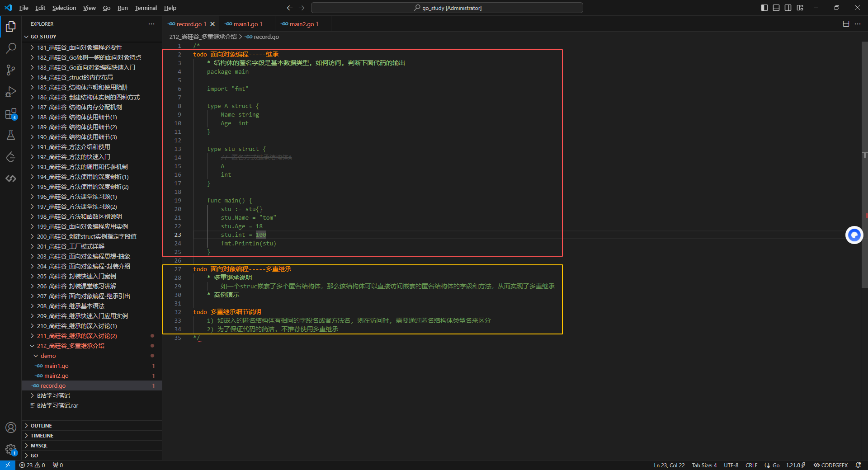Click Ln 23, Col 22 cursor position
The image size is (868, 470).
click(669, 465)
